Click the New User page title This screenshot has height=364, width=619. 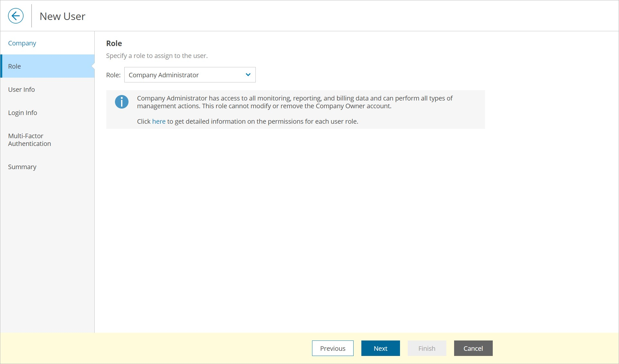tap(62, 16)
